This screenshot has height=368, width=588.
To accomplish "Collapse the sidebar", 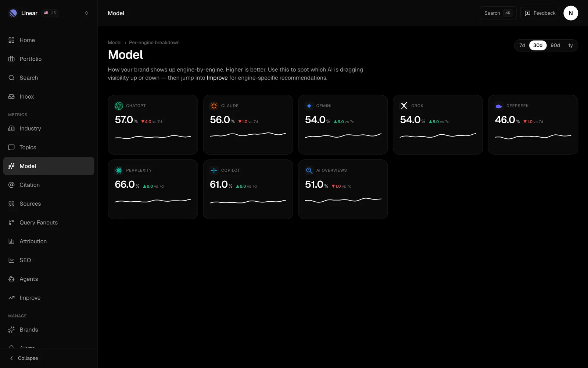I will (x=24, y=358).
